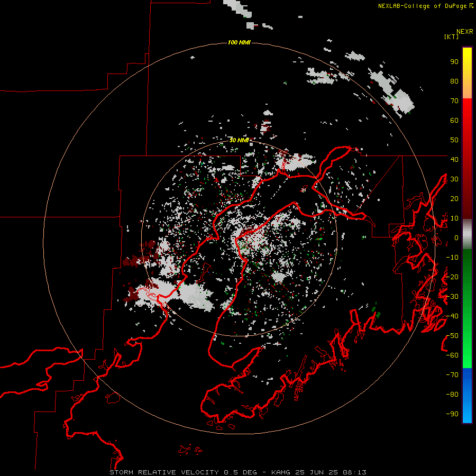This screenshot has height=476, width=476.
Task: Click the positive 30 scale value
Action: click(454, 179)
